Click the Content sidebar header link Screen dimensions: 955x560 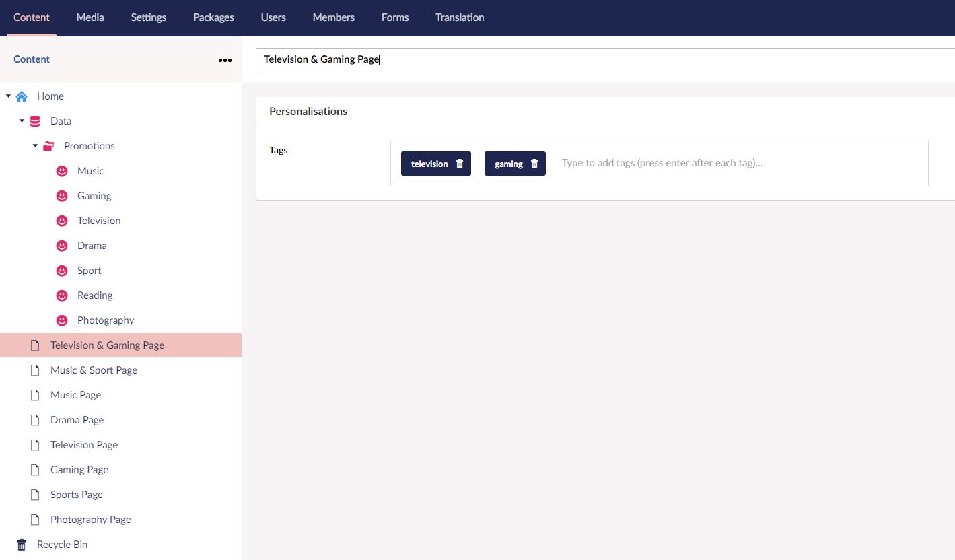[32, 59]
